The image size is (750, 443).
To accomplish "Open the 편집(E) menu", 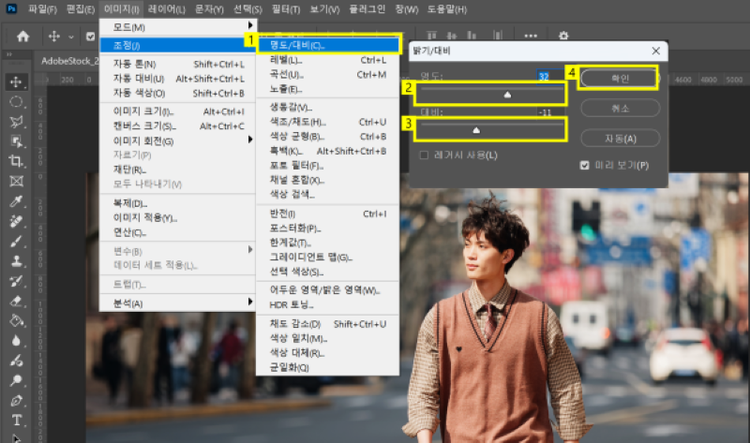I will click(80, 9).
